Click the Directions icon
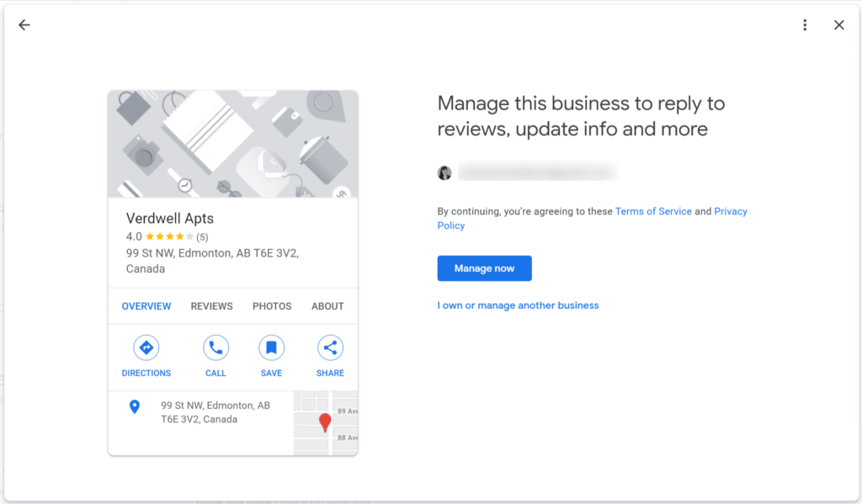The image size is (862, 504). [146, 347]
